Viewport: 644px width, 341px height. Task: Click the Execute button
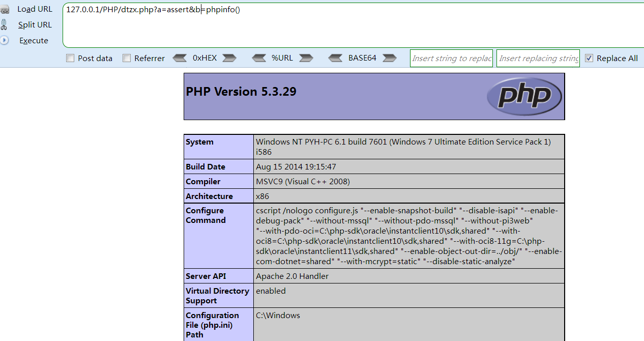tap(34, 41)
